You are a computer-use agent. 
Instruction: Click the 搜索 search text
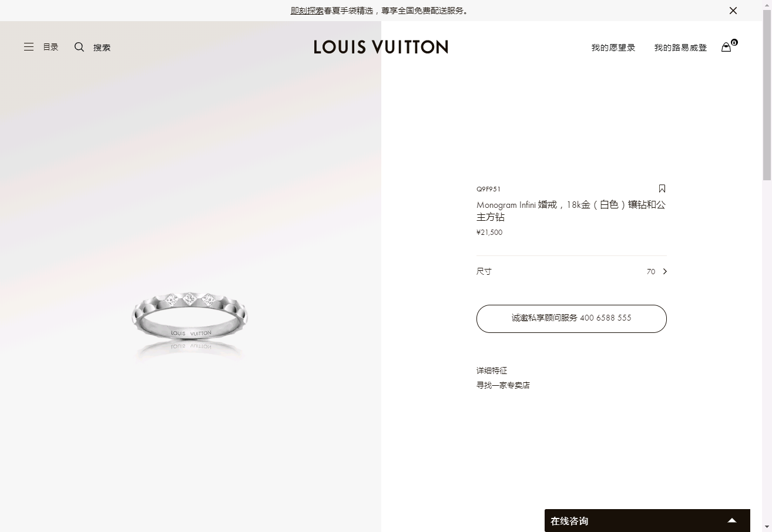click(102, 48)
